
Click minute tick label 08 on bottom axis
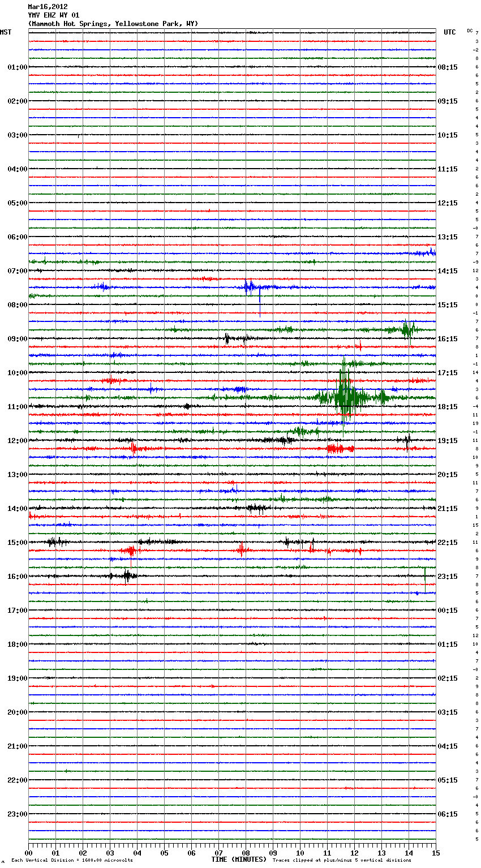(x=246, y=853)
